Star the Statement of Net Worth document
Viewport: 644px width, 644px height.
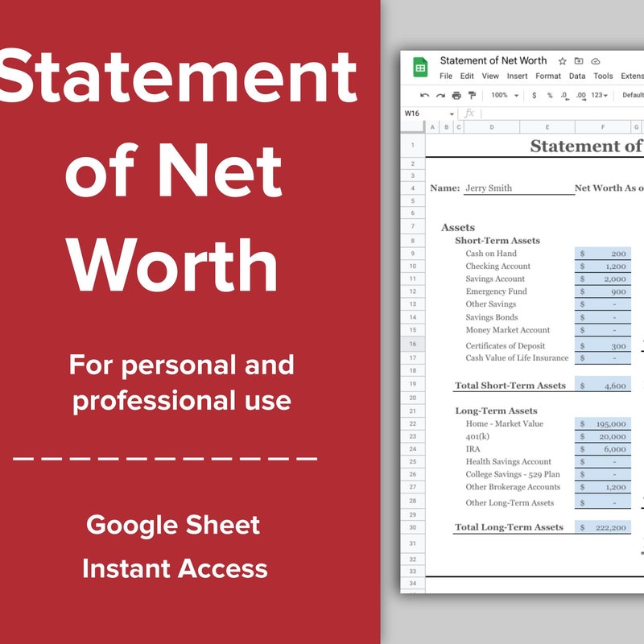562,61
